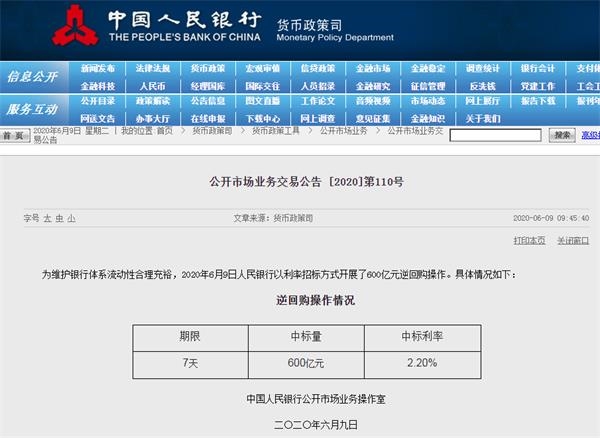Set font size to 大
This screenshot has height=438, width=600.
tap(47, 218)
